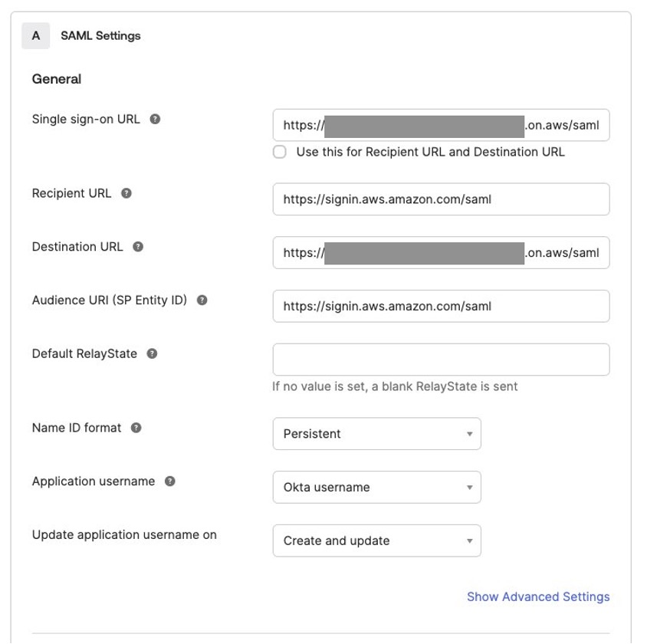Click Show Advanced Settings link
The width and height of the screenshot is (647, 644).
pyautogui.click(x=538, y=597)
